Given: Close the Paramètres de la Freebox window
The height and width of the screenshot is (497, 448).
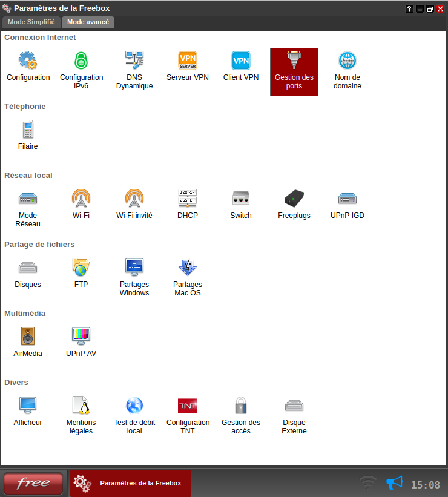Looking at the screenshot, I should point(440,9).
